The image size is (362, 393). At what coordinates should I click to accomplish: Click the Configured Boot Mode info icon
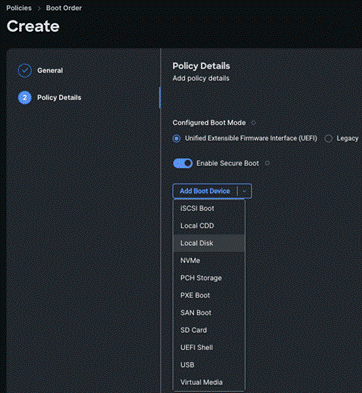[253, 123]
